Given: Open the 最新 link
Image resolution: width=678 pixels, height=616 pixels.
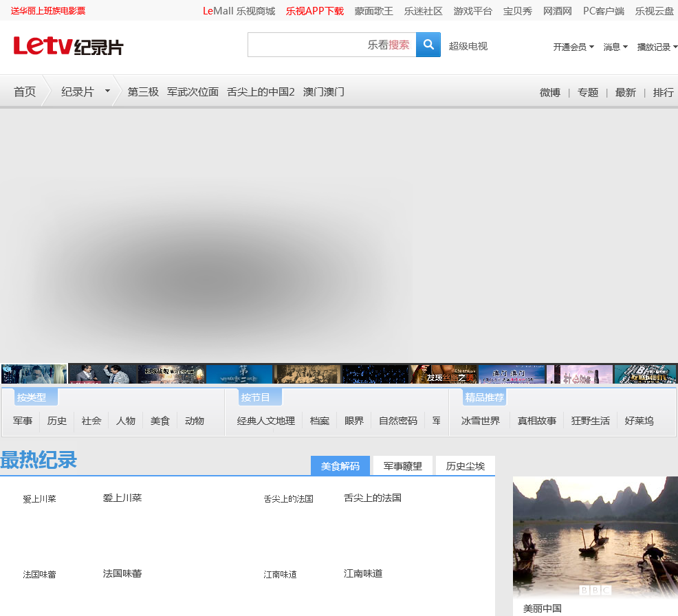Looking at the screenshot, I should (x=626, y=93).
